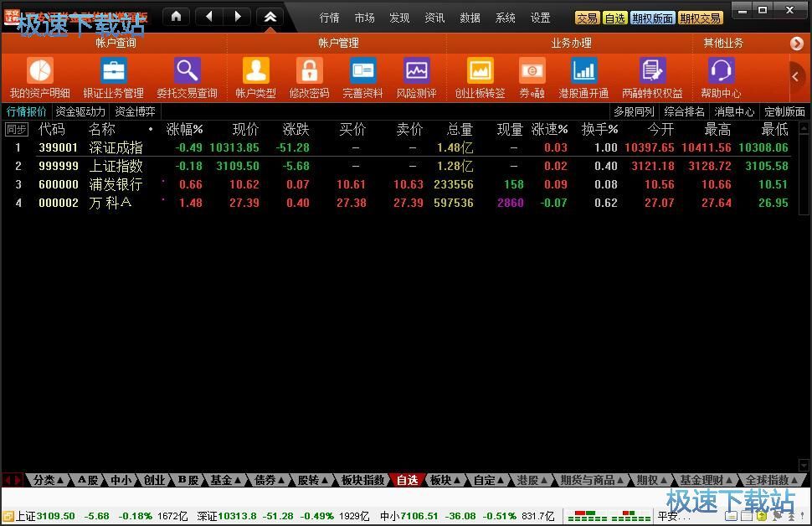The height and width of the screenshot is (526, 812).
Task: Expand the 港股 bottom tab menu
Action: point(532,481)
